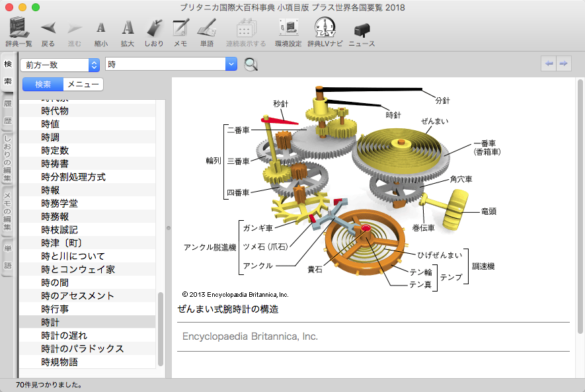
Task: Select the 検索 segmented tab
Action: 43,85
